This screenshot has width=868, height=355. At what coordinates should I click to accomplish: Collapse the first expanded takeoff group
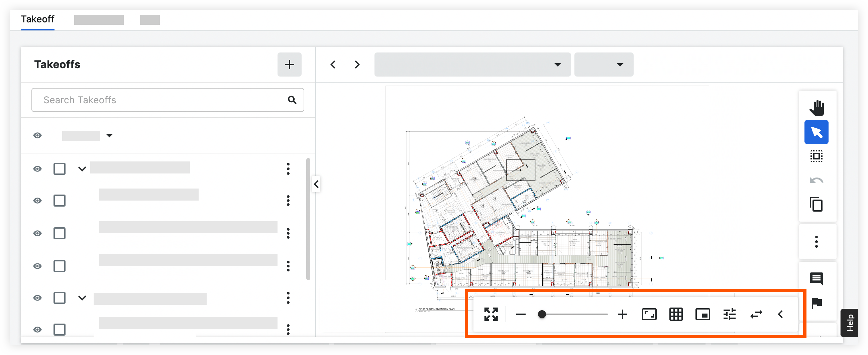pyautogui.click(x=82, y=169)
